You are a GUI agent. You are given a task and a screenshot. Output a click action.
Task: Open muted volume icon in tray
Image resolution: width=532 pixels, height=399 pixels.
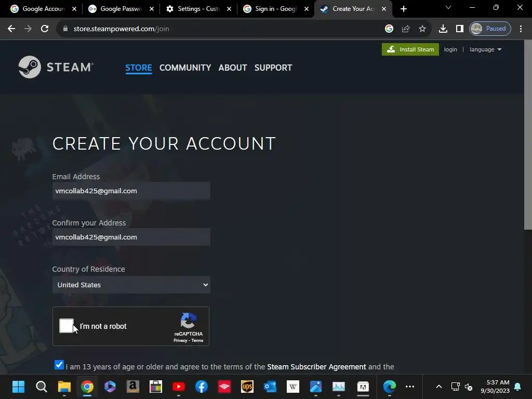[x=469, y=387]
